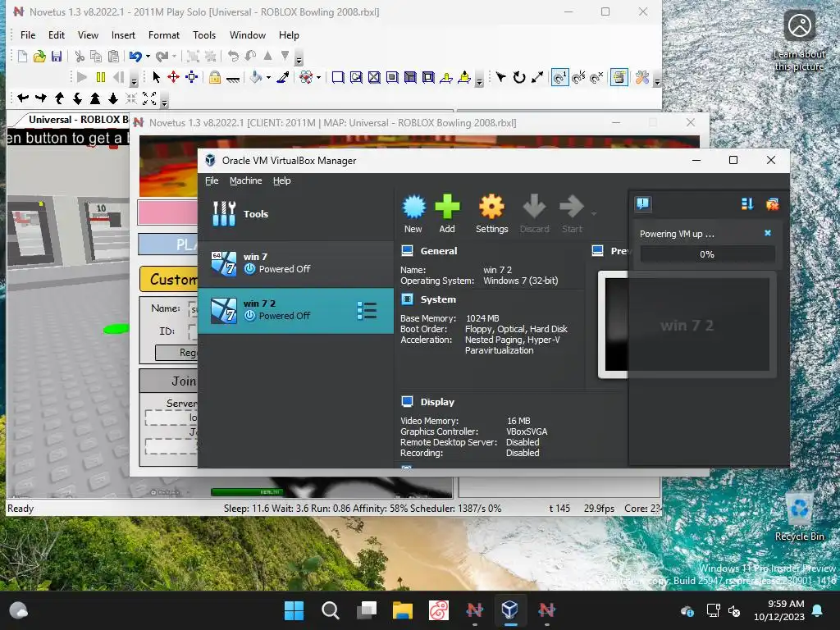
Task: Select the color dropper tool
Action: pos(283,77)
